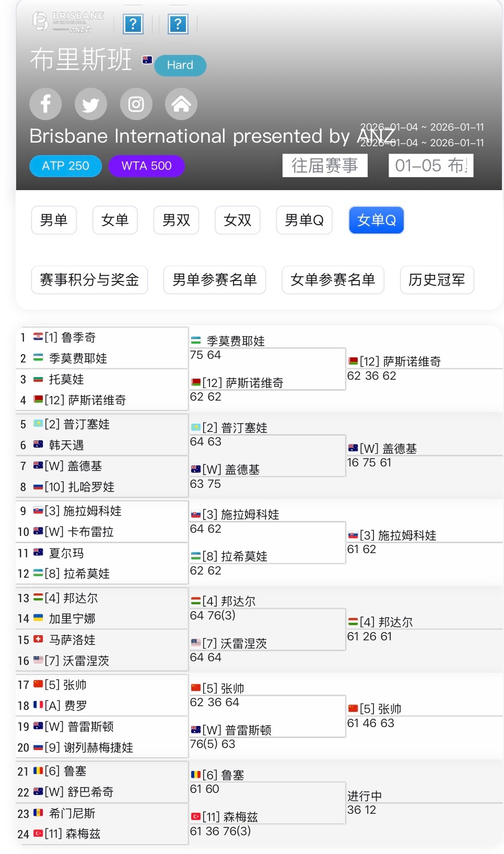
Task: Click player 韩天遇 in row 6
Action: tap(66, 445)
